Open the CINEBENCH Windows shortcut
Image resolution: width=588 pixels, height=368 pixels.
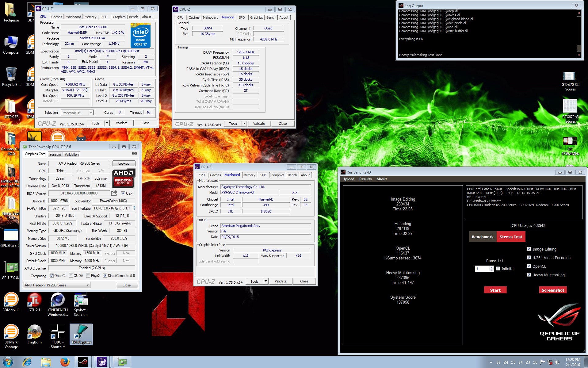point(58,304)
